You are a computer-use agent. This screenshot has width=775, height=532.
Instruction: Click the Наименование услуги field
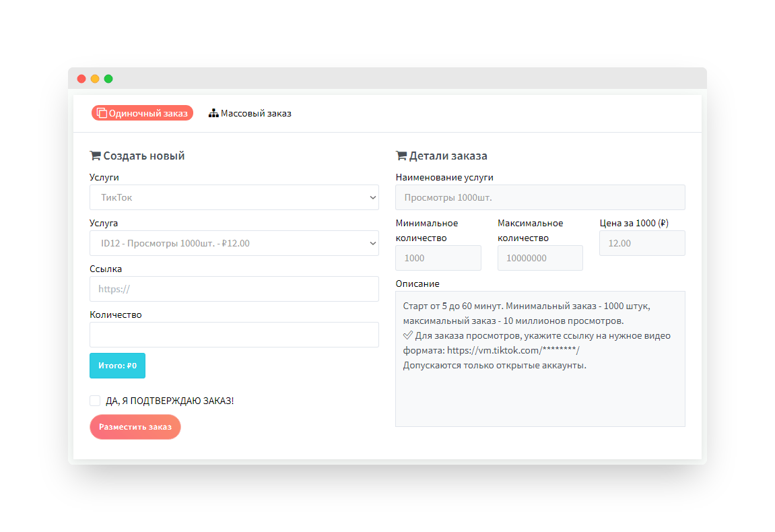point(540,197)
